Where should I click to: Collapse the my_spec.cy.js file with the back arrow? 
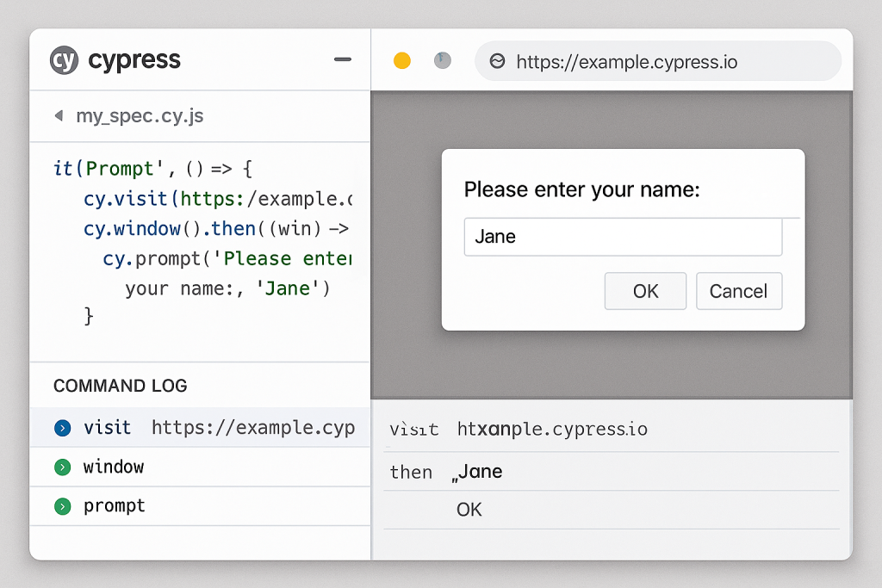pos(59,116)
